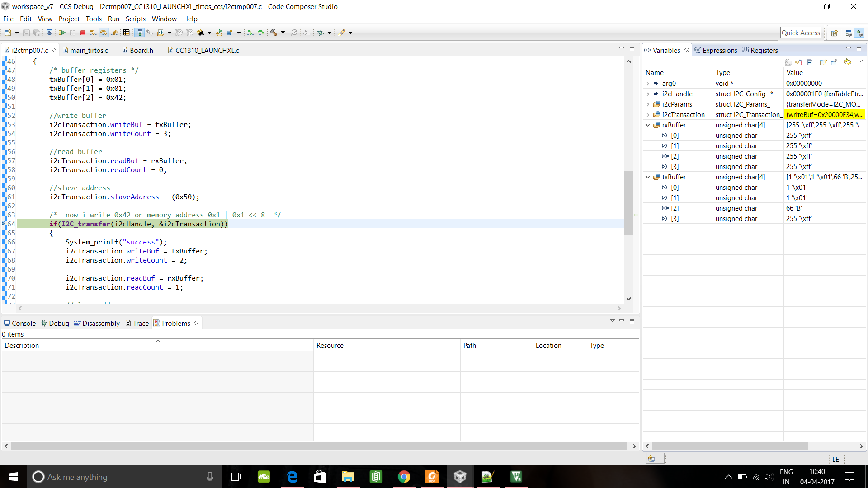Collapse the rxBuffer variable tree

pyautogui.click(x=648, y=125)
